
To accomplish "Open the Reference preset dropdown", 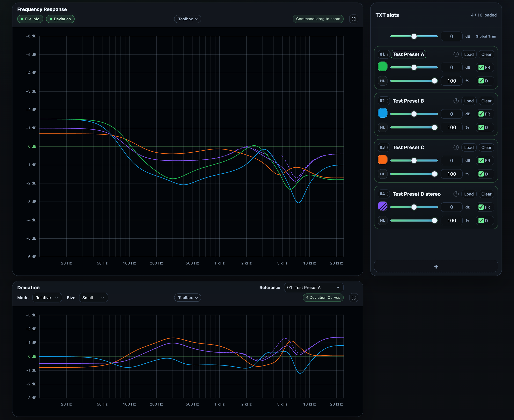I will (314, 287).
